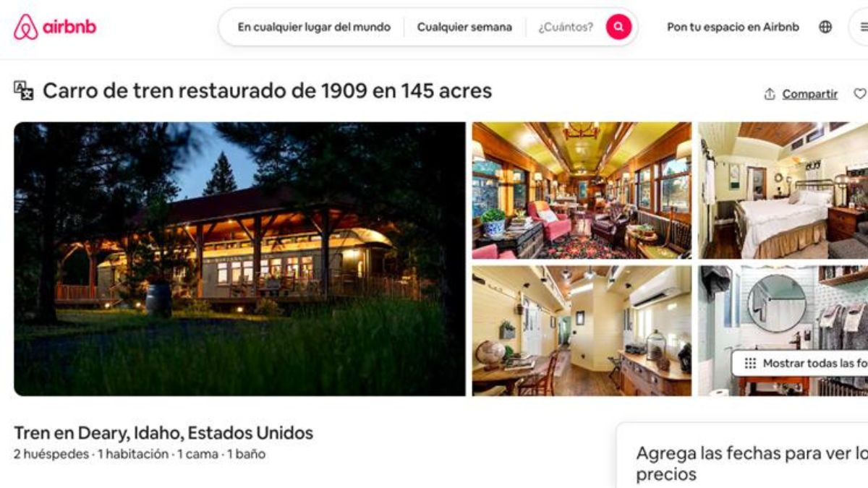Open the kitchen hallway photo thumbnail

(x=582, y=330)
